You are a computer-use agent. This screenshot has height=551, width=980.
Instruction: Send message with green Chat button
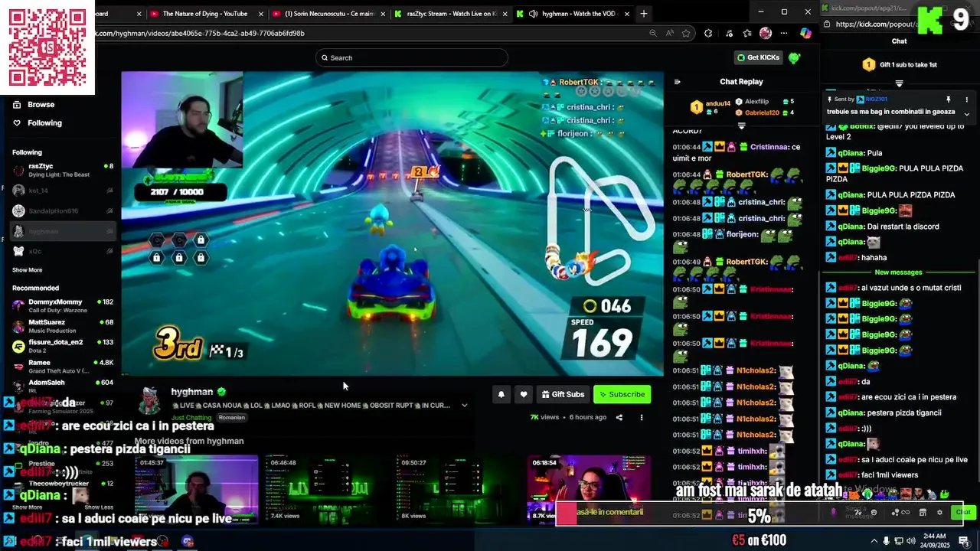962,512
